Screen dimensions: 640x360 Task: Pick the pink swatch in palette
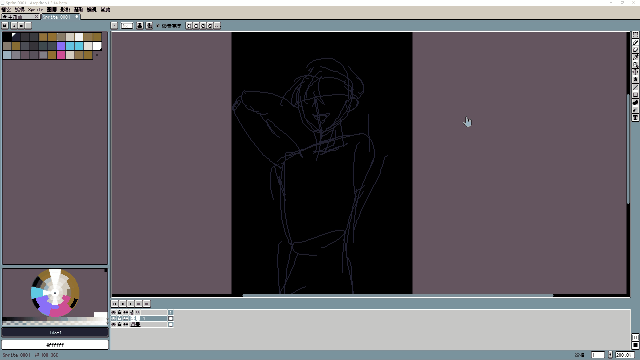[61, 55]
